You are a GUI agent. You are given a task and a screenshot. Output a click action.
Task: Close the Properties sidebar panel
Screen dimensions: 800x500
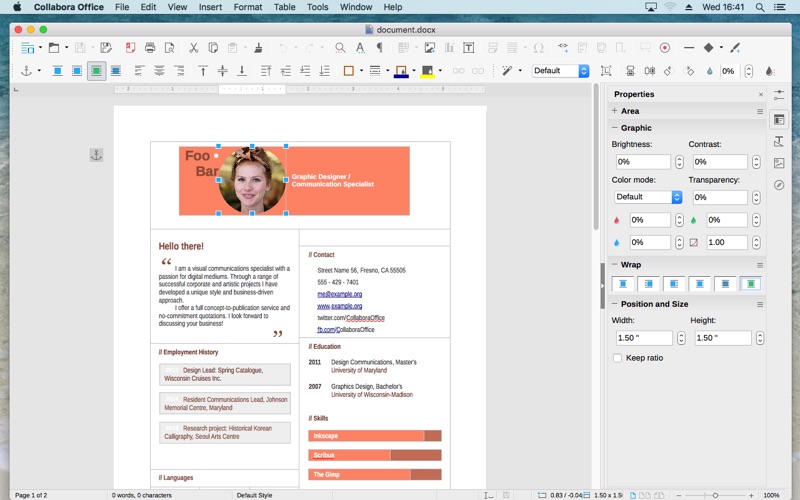[761, 94]
